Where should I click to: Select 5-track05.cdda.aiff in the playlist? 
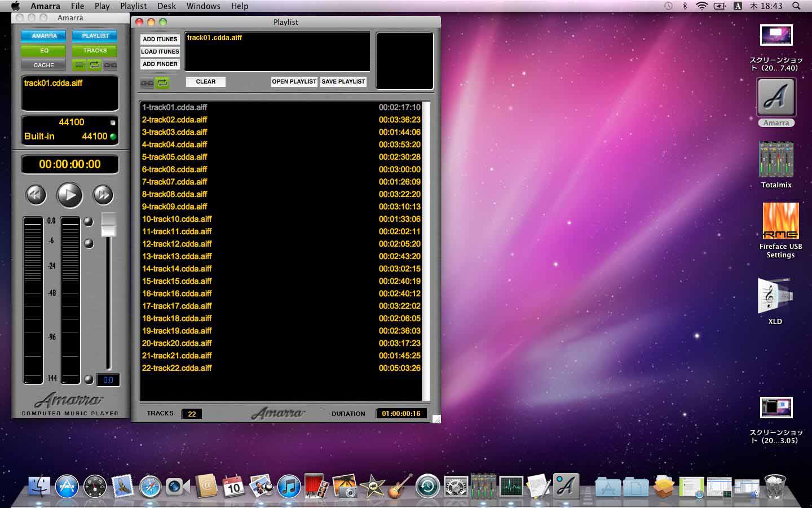click(x=281, y=157)
